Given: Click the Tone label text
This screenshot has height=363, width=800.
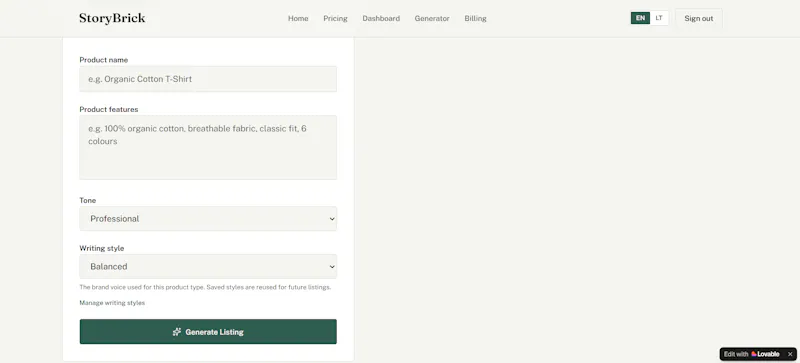Looking at the screenshot, I should click(x=88, y=200).
